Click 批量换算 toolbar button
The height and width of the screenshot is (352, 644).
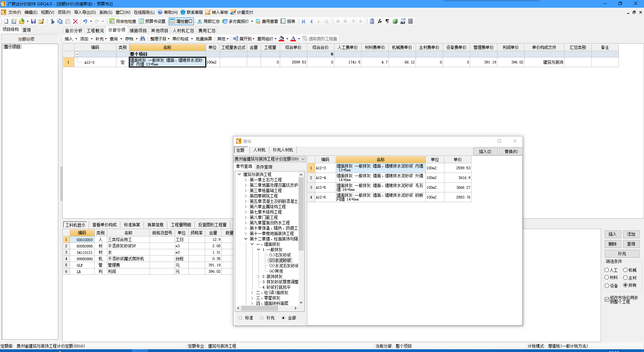(x=204, y=39)
